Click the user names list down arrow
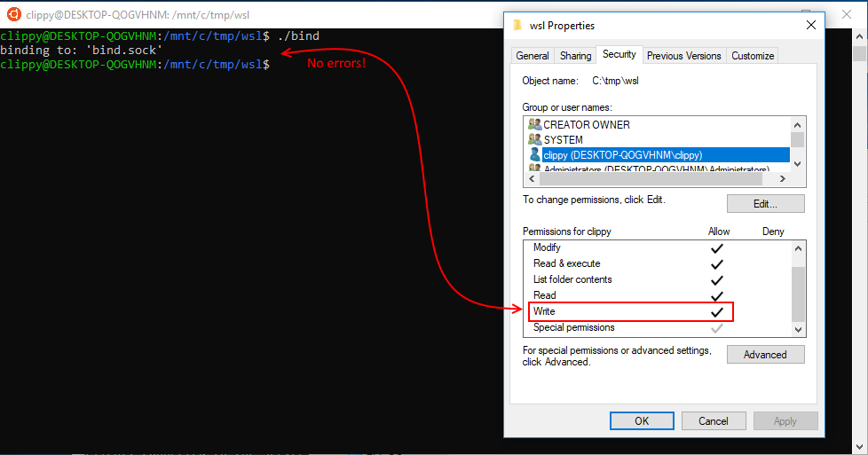The image size is (868, 455). (x=797, y=164)
